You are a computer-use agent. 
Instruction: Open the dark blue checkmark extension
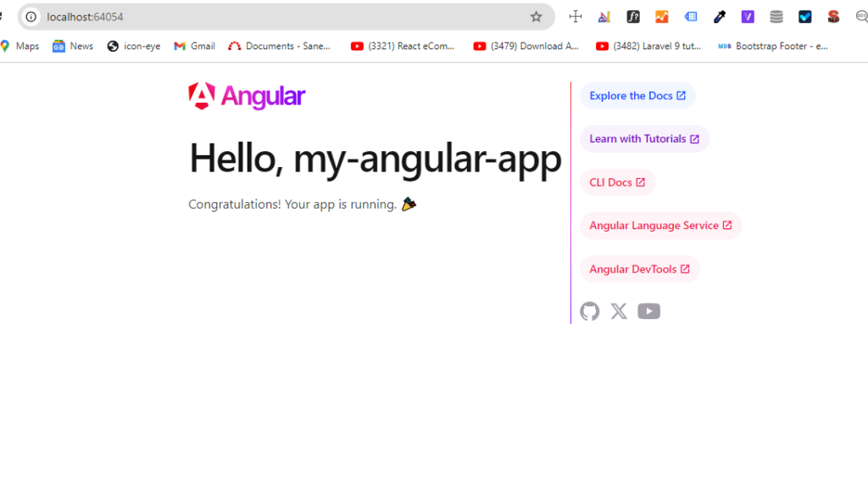click(x=805, y=17)
